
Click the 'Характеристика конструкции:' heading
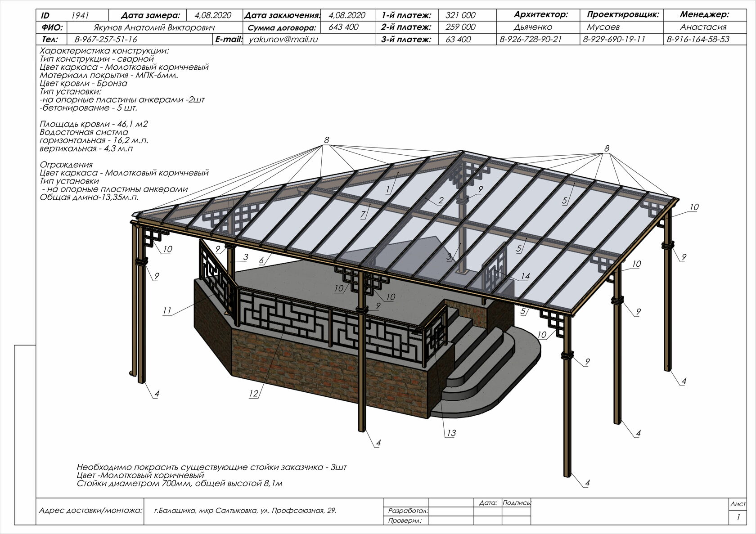coord(104,51)
